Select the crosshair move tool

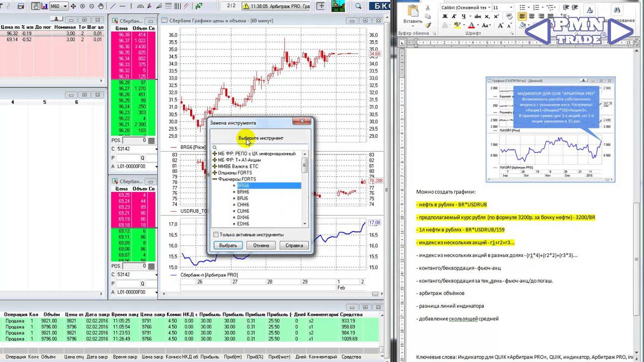pyautogui.click(x=73, y=6)
